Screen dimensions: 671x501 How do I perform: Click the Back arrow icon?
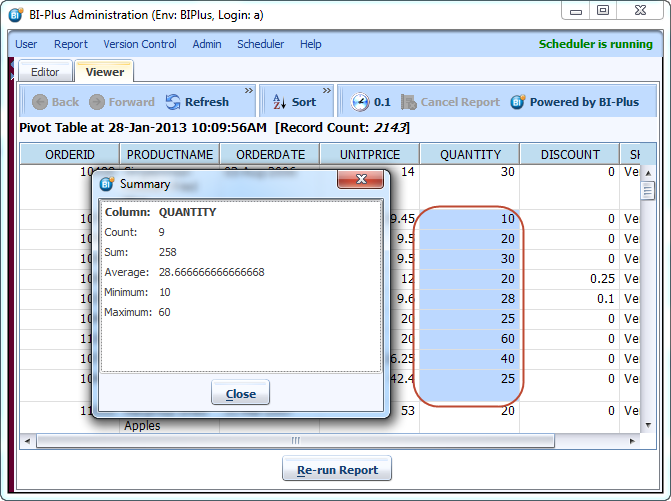(x=40, y=102)
